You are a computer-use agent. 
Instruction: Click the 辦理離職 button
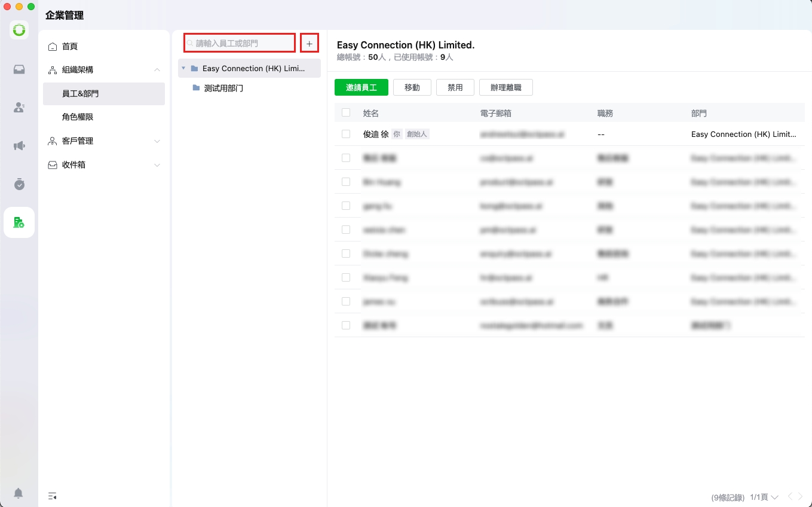click(505, 87)
